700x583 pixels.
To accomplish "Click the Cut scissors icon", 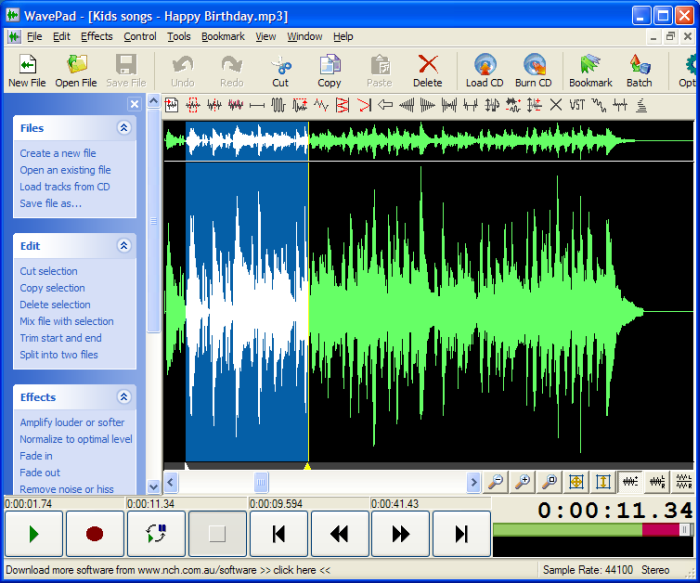I will coord(280,71).
